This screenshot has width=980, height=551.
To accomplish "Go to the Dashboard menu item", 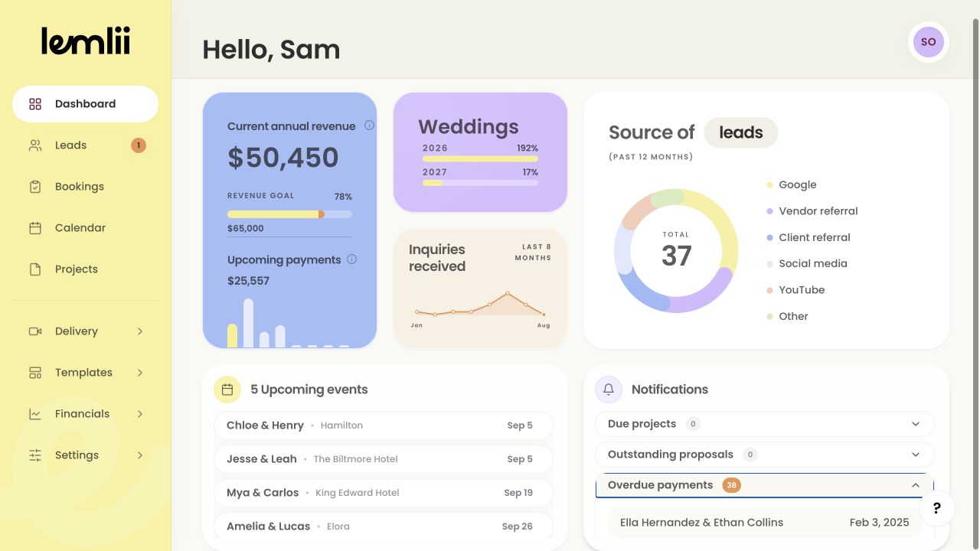I will click(85, 104).
